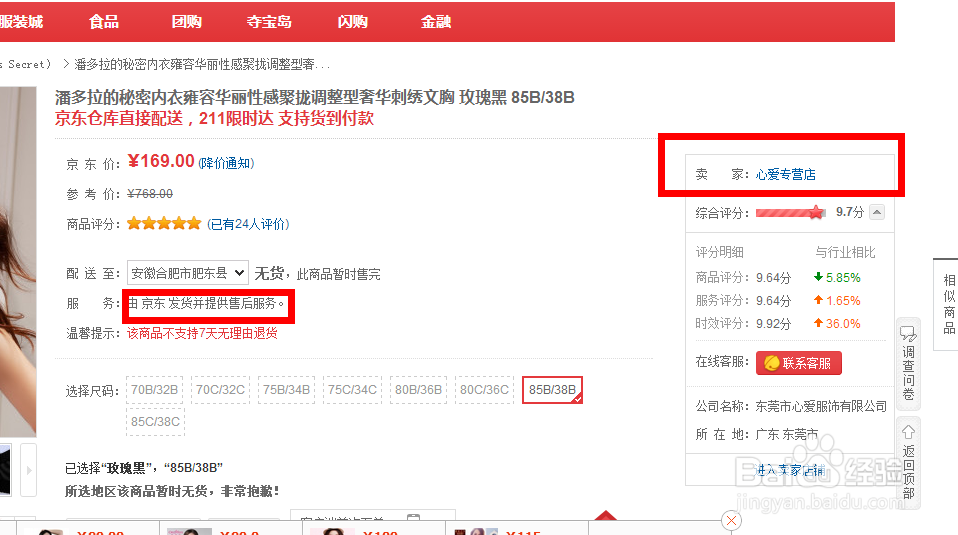This screenshot has width=958, height=535.
Task: Click the 东莞市心爱服饰有限公司 company name
Action: 821,406
